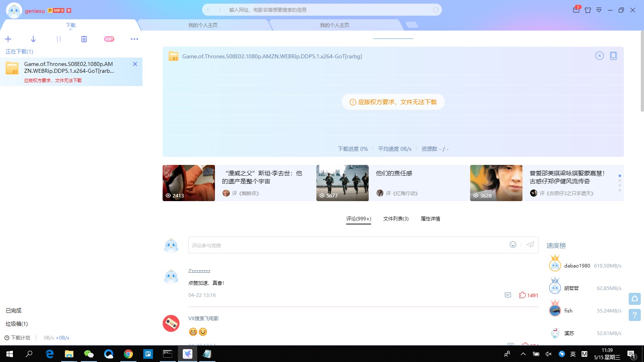Switch to the 下载 tab
Image resolution: width=644 pixels, height=362 pixels.
click(70, 25)
